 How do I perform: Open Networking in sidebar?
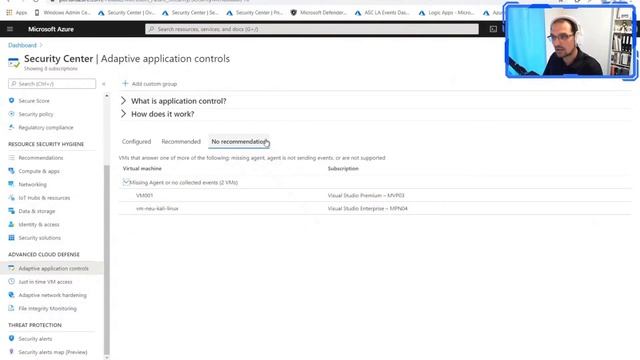pos(32,184)
